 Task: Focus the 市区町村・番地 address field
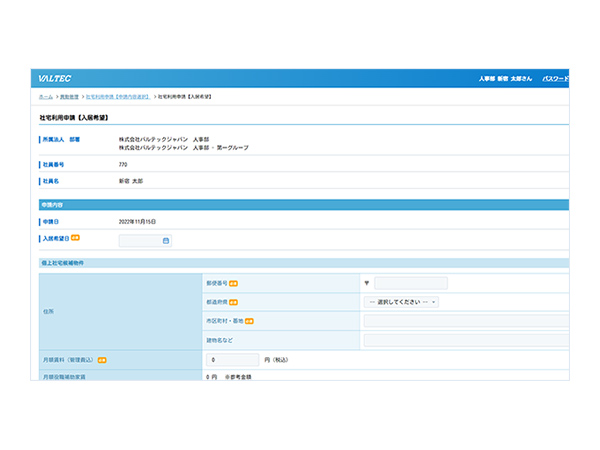point(465,321)
